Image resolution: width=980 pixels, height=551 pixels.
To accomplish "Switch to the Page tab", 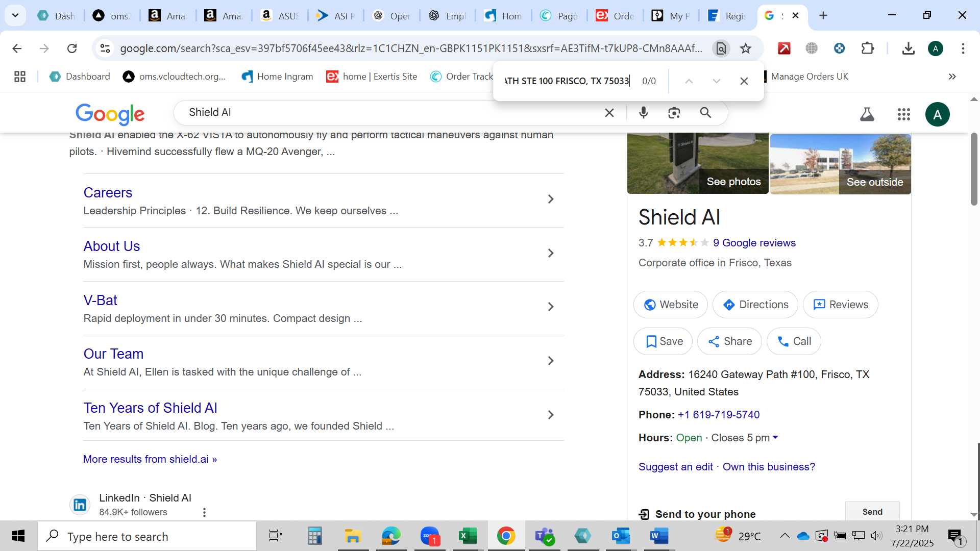I will point(559,16).
